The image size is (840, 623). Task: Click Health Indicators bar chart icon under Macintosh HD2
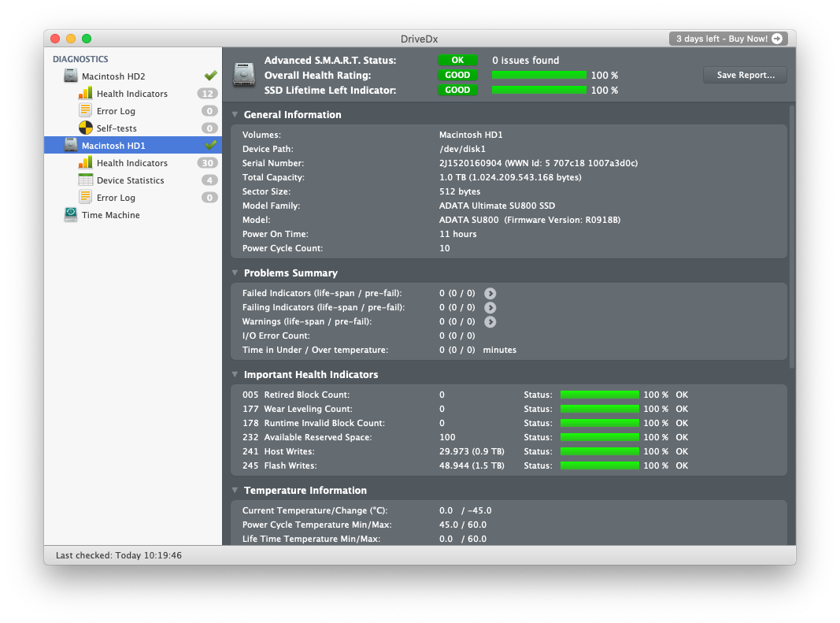pos(85,94)
